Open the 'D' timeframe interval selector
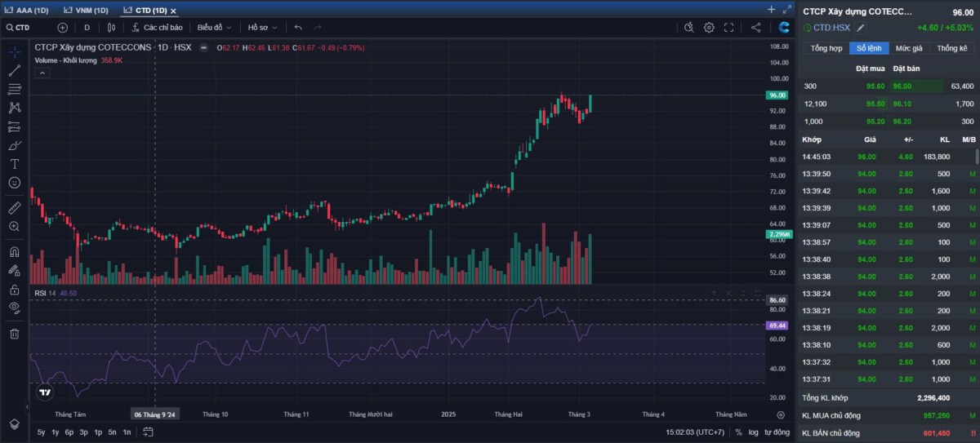This screenshot has height=443, width=980. pos(87,27)
